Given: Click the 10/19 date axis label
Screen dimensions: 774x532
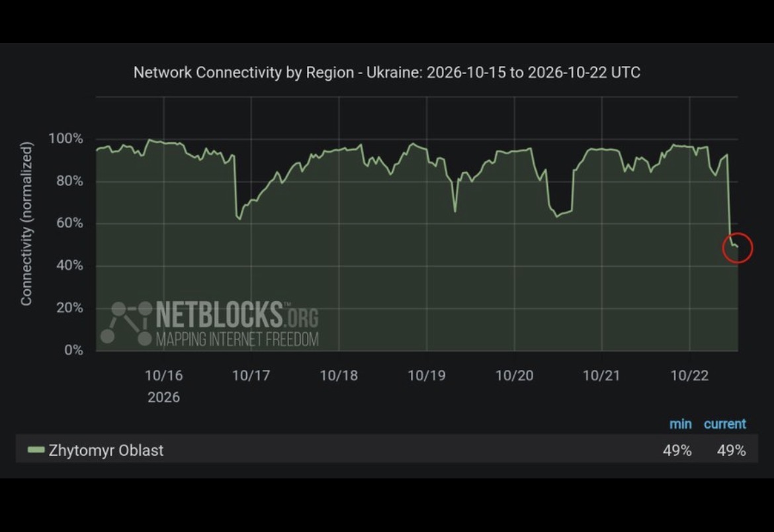Looking at the screenshot, I should pos(427,375).
